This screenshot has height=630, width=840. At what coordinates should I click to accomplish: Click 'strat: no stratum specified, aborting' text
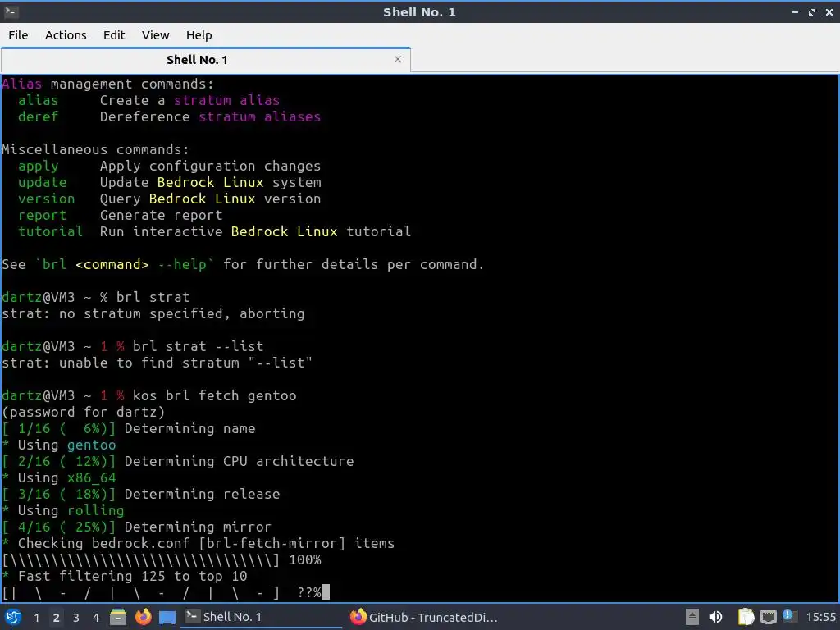tap(153, 314)
